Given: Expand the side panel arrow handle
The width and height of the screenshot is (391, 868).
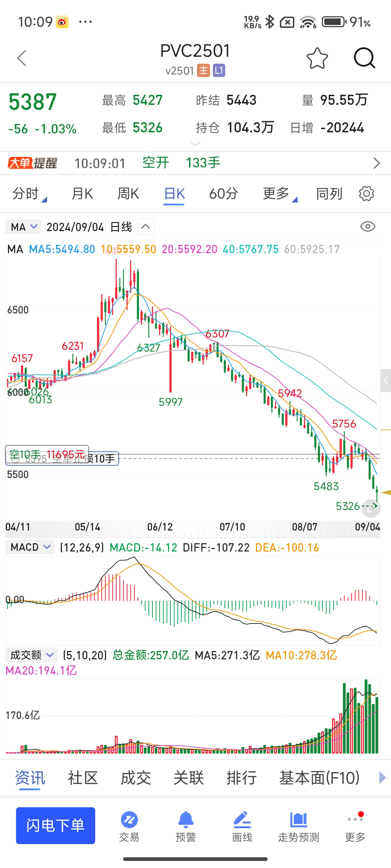Looking at the screenshot, I should pyautogui.click(x=385, y=380).
